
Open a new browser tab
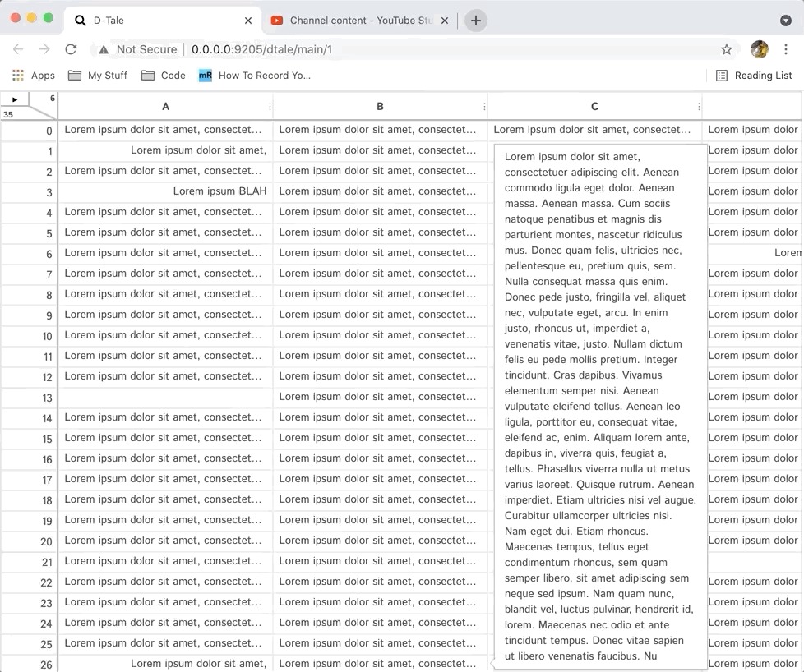pos(476,21)
